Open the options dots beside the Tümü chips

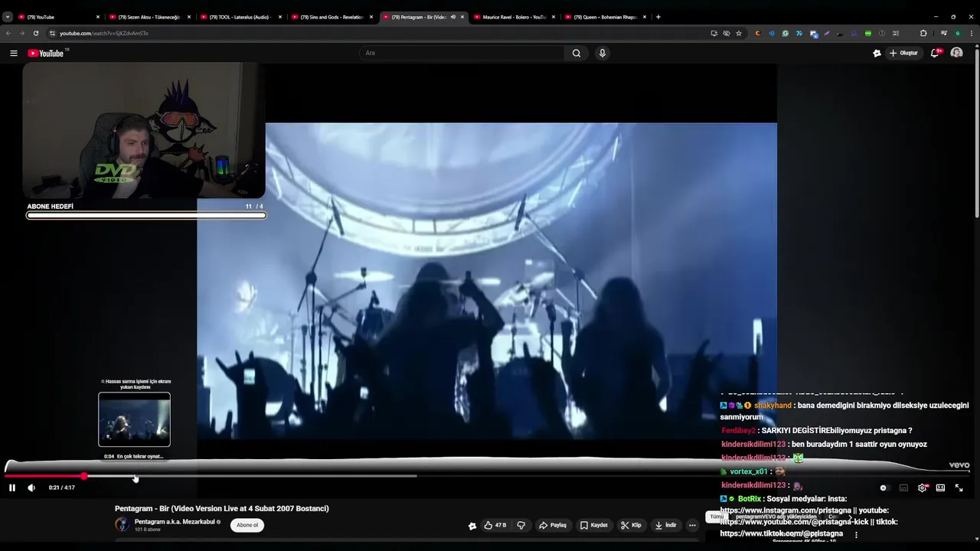(856, 534)
